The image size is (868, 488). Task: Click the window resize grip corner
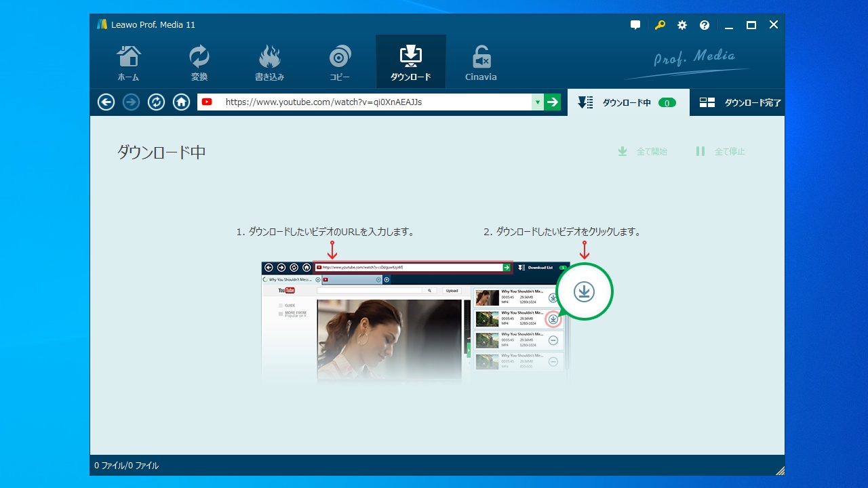780,470
